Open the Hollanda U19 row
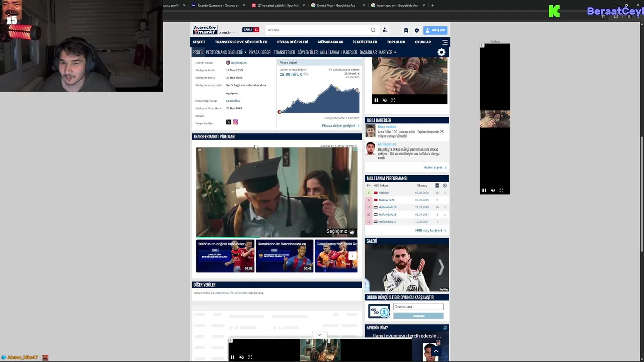Viewport: 644px width, 362px height. tap(407, 207)
